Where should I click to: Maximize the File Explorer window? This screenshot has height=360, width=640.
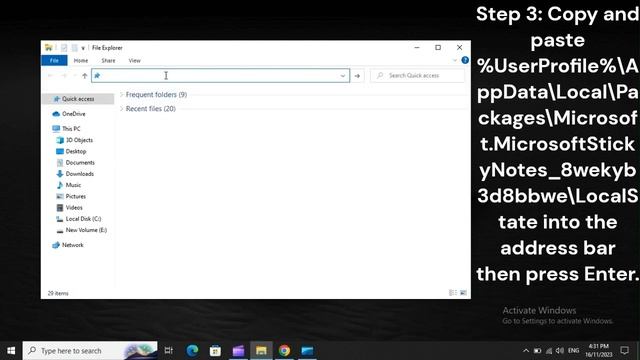438,48
